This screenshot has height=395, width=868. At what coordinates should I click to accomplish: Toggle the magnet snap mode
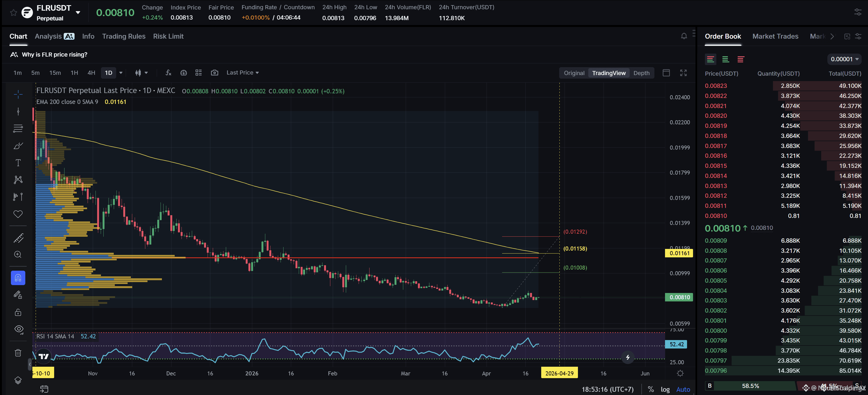[x=18, y=278]
